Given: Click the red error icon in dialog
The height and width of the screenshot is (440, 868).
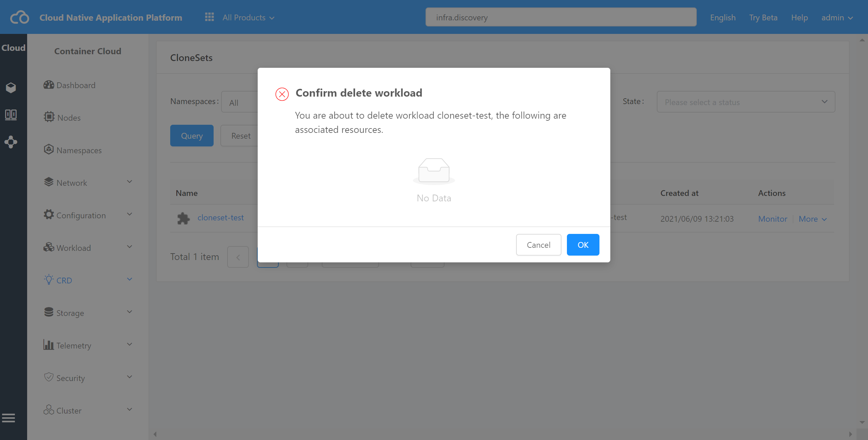Looking at the screenshot, I should coord(282,94).
